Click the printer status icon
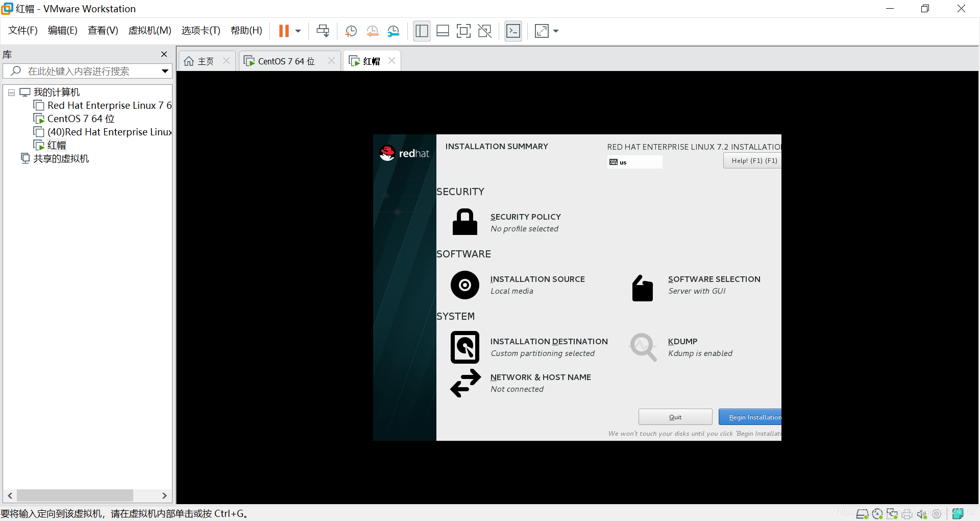 tap(907, 514)
